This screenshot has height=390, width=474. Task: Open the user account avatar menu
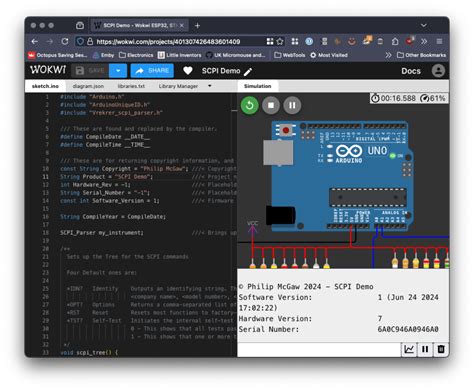click(x=438, y=71)
